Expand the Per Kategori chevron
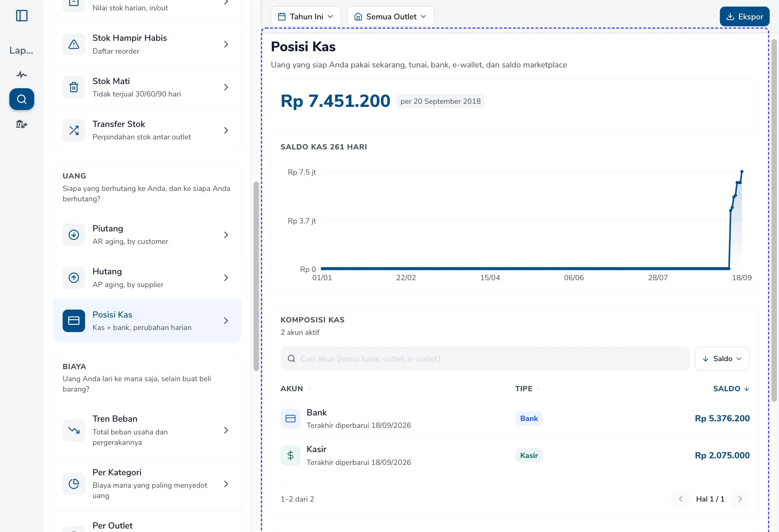Viewport: 779px width, 532px height. pyautogui.click(x=226, y=484)
